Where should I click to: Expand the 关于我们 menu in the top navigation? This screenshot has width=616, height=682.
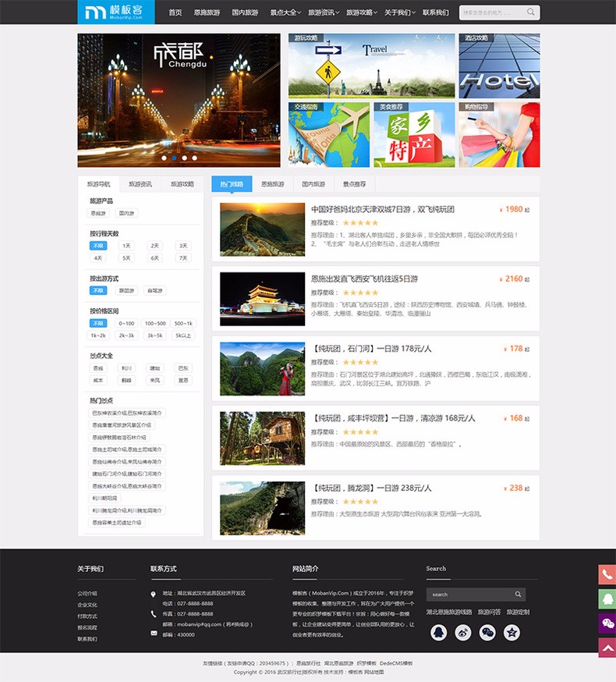point(399,12)
